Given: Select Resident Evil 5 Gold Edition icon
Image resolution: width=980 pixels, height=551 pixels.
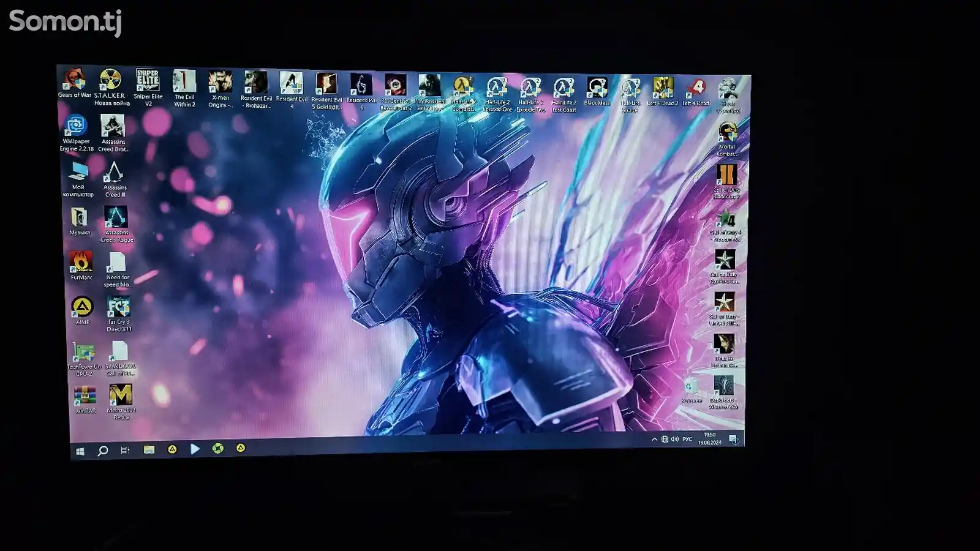Looking at the screenshot, I should click(326, 91).
